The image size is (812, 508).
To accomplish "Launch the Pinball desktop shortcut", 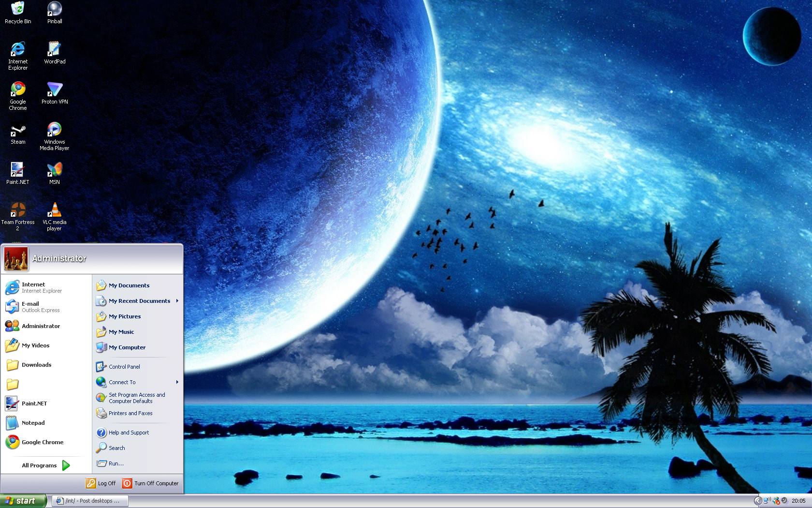I will coord(55,13).
